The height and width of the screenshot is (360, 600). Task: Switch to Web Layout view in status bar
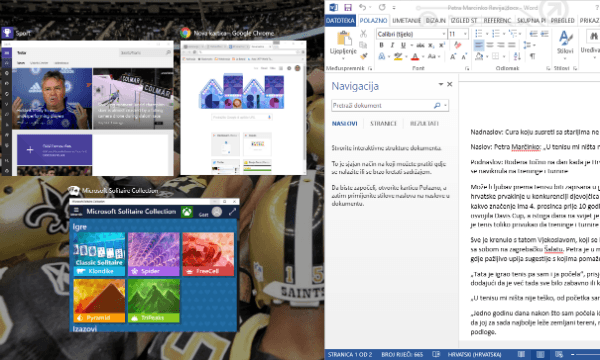tap(559, 355)
